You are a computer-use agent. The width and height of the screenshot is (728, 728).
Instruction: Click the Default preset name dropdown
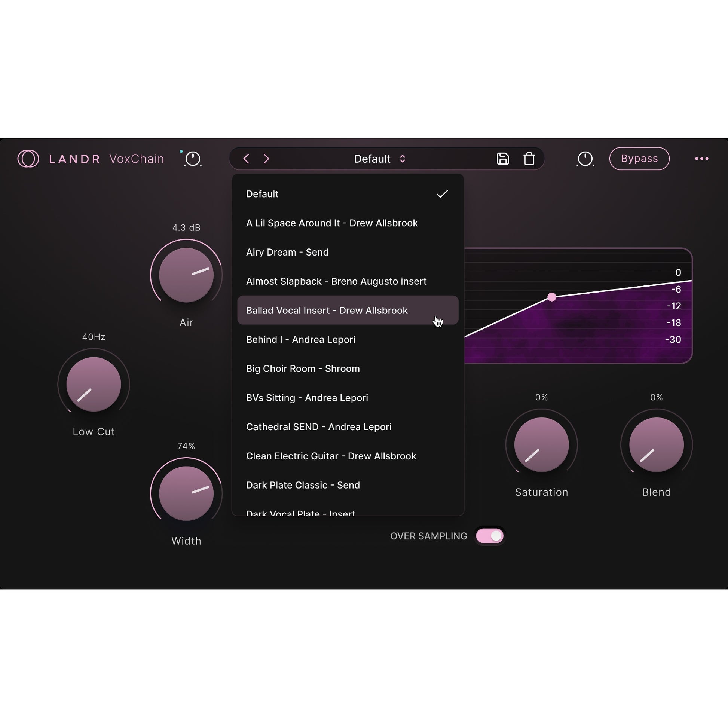pyautogui.click(x=372, y=159)
